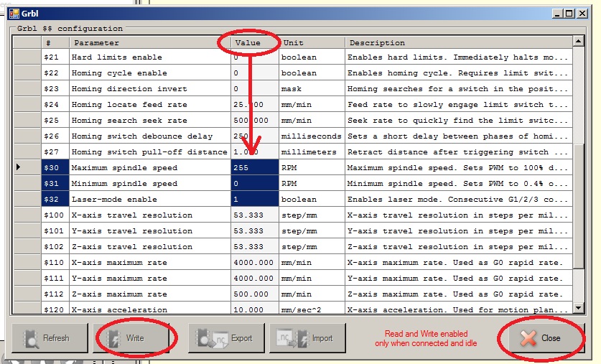Click the $24 cell
Image resolution: width=601 pixels, height=364 pixels.
coord(55,104)
